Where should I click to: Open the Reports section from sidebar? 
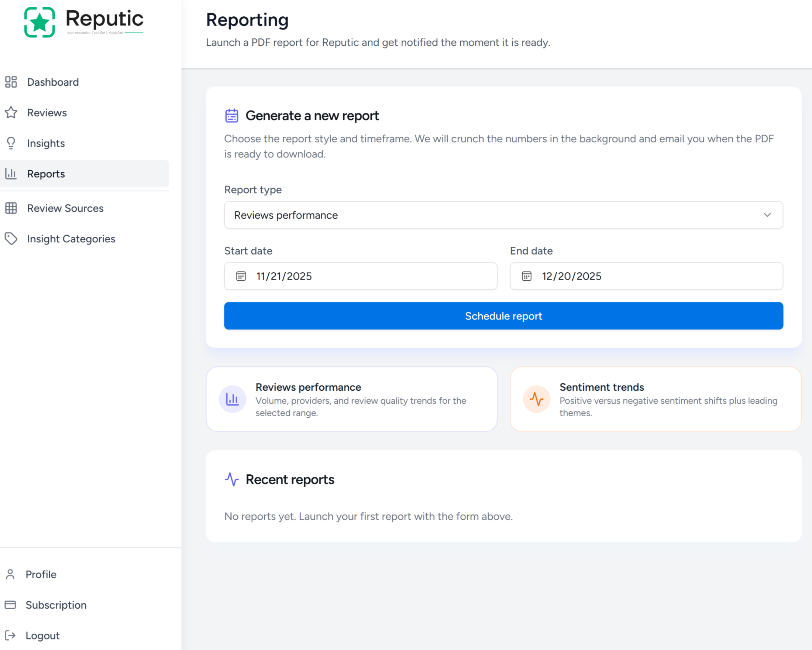pyautogui.click(x=46, y=174)
